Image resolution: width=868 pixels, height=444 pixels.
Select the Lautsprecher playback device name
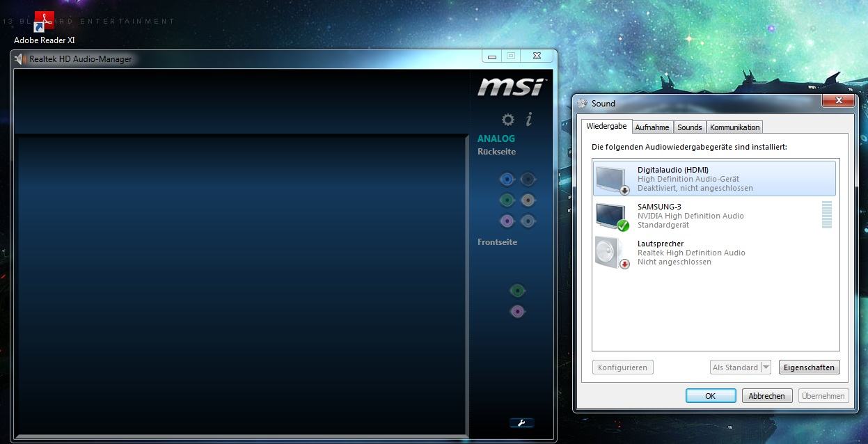point(661,244)
